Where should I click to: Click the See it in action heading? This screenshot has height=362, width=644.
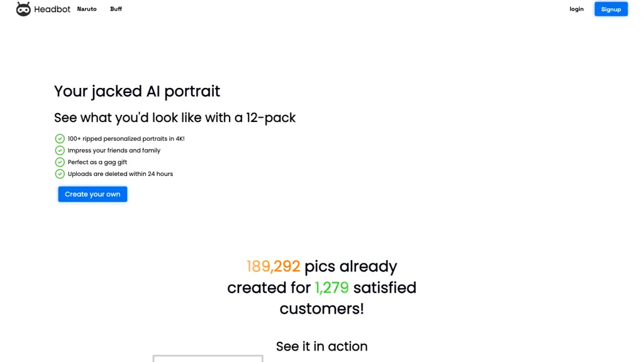321,346
